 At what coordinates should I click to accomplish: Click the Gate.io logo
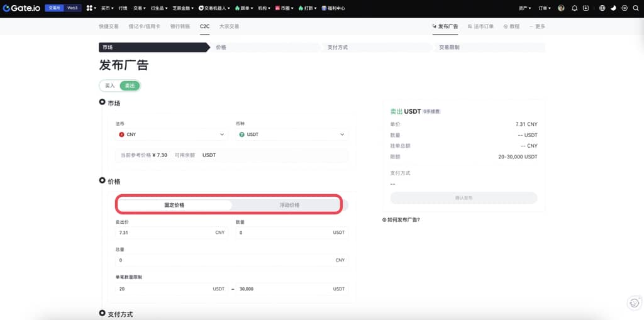click(22, 8)
